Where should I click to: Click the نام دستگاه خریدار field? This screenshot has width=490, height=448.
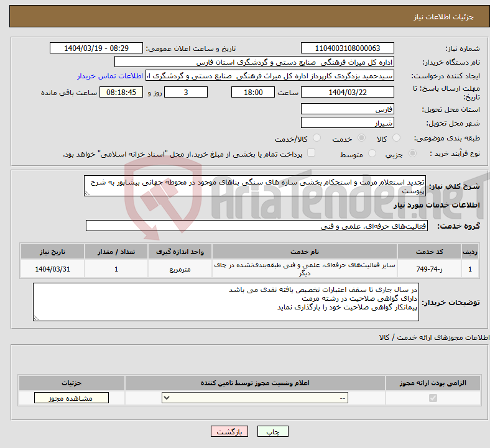pos(254,62)
